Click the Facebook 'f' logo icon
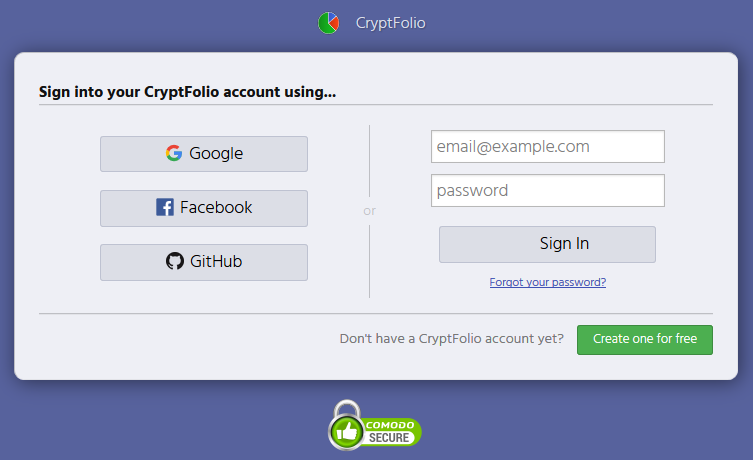753x460 pixels. [x=165, y=208]
